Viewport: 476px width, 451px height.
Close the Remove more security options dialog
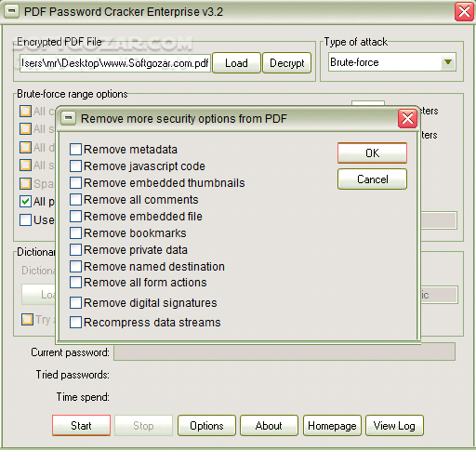coord(407,118)
